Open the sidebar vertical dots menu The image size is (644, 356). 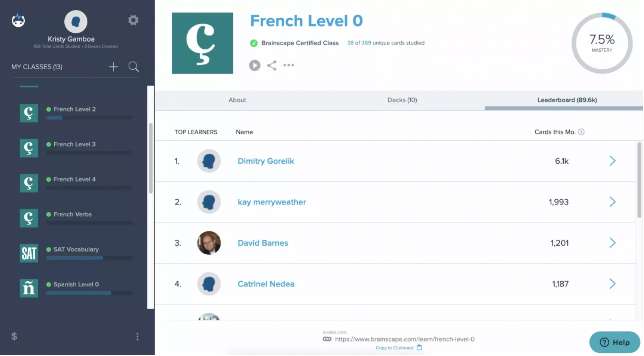[137, 337]
